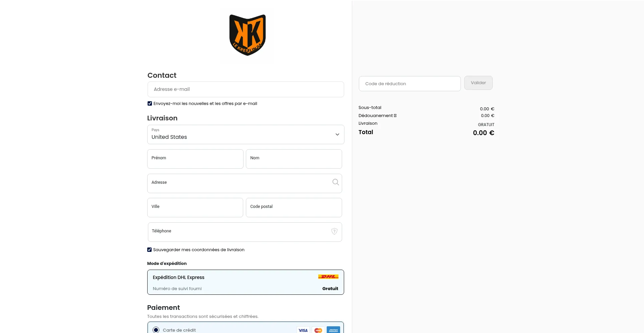
Task: Click the Visa card icon
Action: coord(303,330)
